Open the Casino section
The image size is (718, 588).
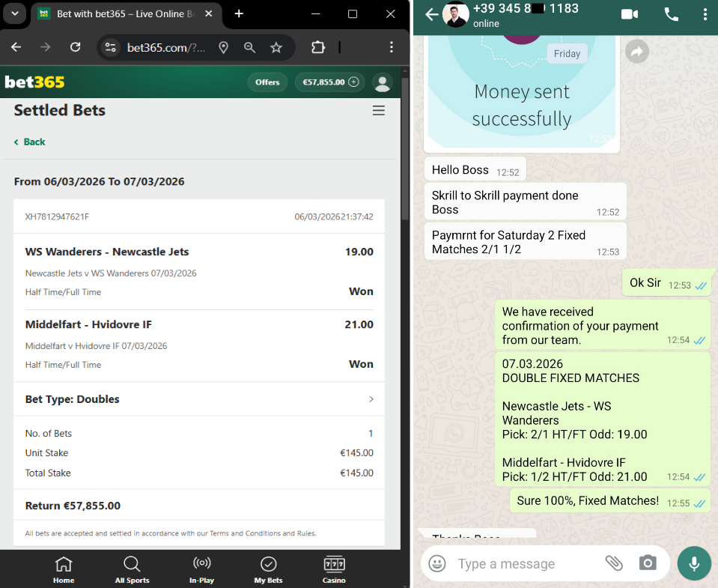pos(334,569)
